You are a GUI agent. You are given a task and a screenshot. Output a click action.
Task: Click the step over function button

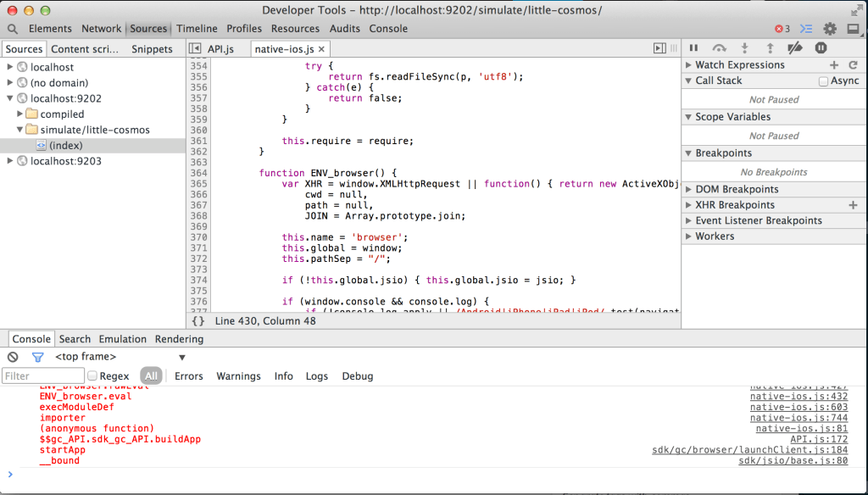pyautogui.click(x=719, y=49)
